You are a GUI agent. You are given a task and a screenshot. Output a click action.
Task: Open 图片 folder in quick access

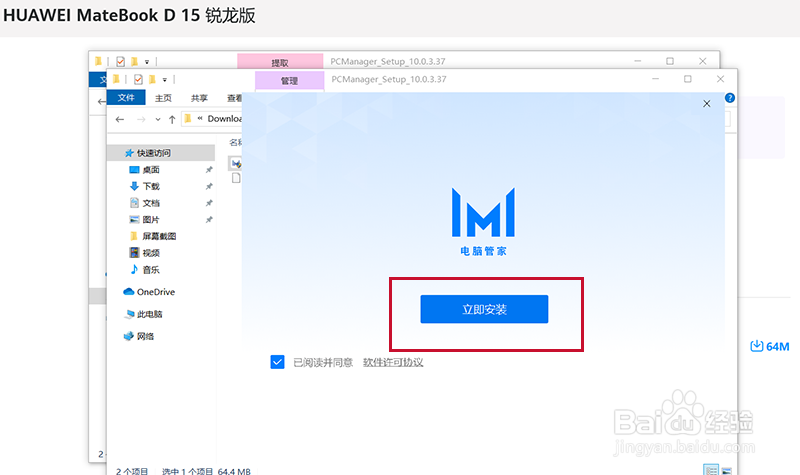[x=151, y=219]
